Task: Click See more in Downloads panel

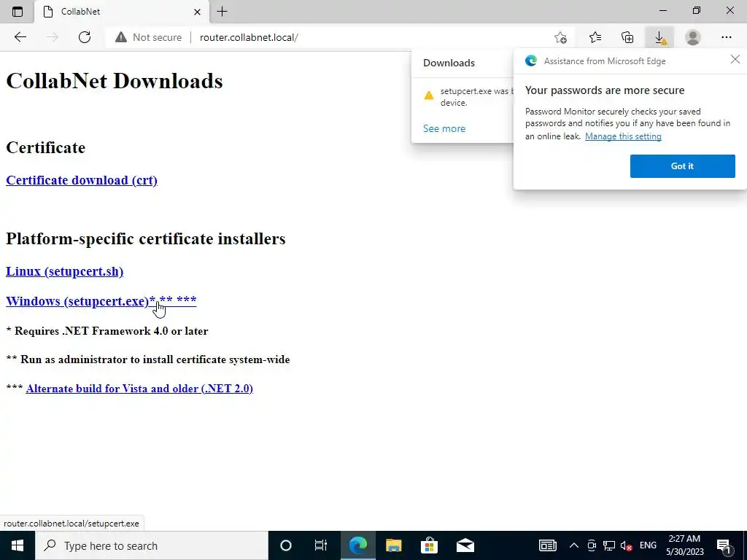Action: (444, 128)
